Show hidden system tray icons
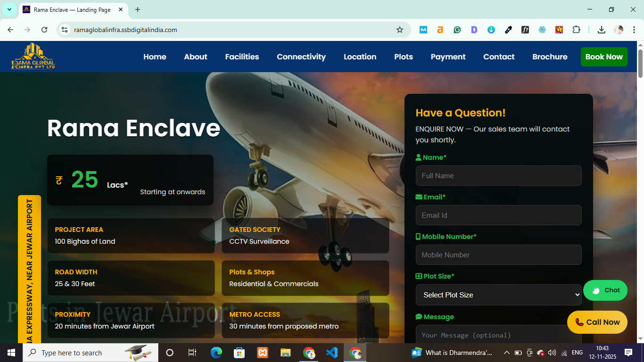 click(507, 353)
